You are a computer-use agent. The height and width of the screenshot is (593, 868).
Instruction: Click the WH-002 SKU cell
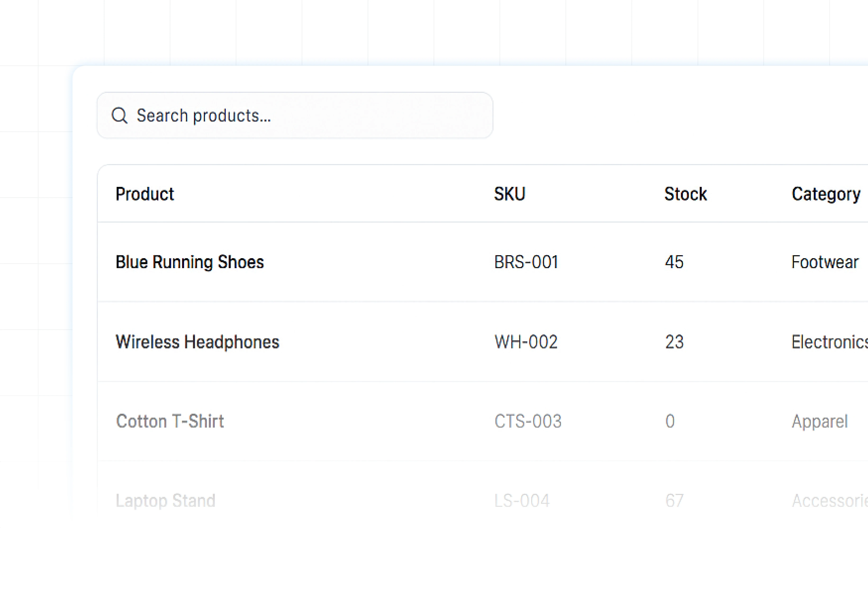(x=526, y=342)
